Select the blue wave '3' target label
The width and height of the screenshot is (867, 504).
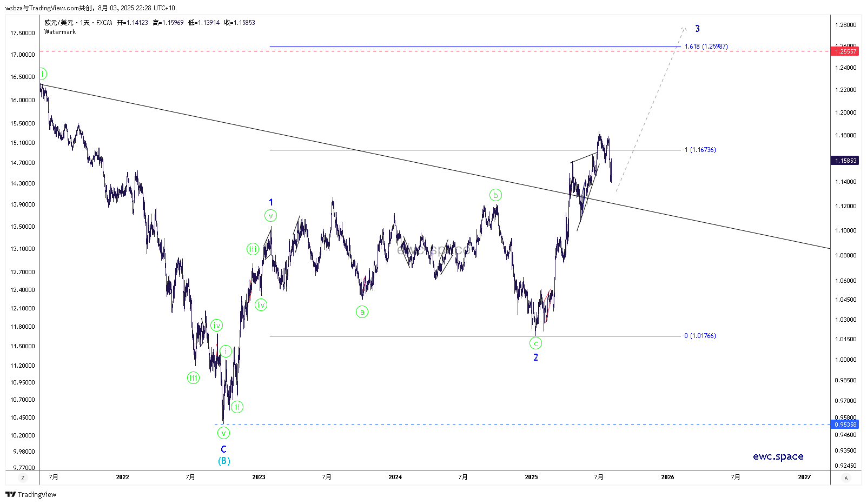click(x=697, y=29)
